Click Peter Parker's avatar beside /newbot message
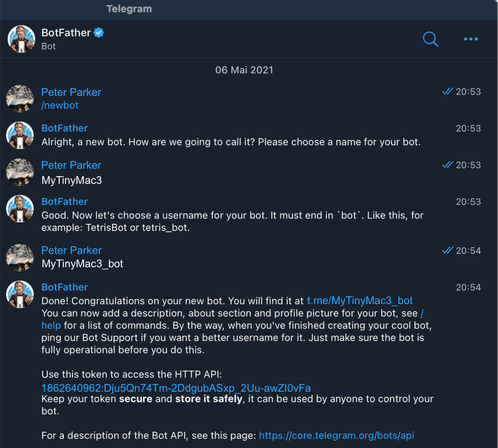498x448 pixels. click(x=20, y=99)
